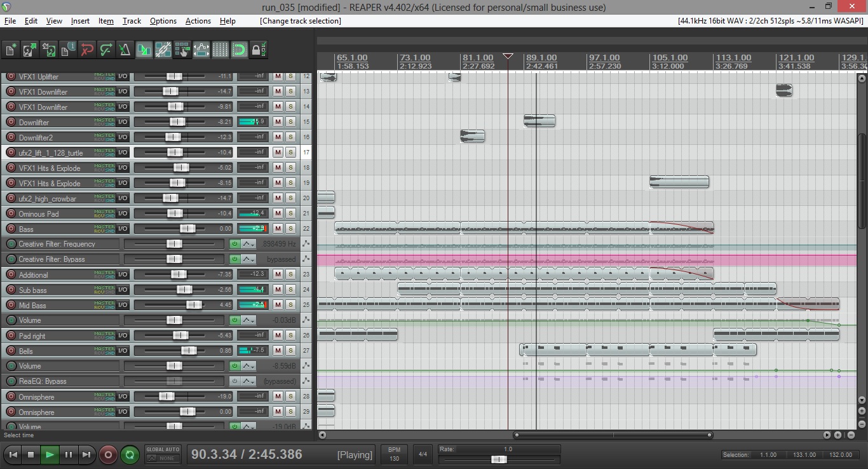The width and height of the screenshot is (868, 469).
Task: Toggle the metronome icon in toolbar
Action: [125, 50]
